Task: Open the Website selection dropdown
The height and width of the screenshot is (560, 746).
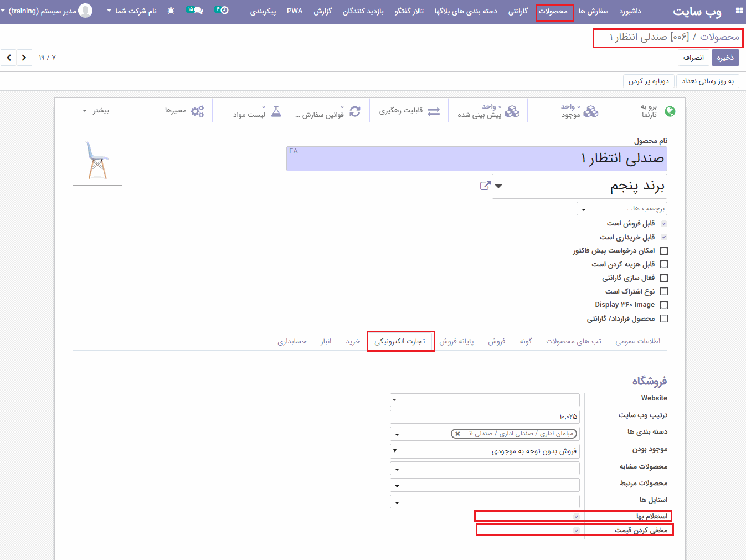Action: point(485,400)
